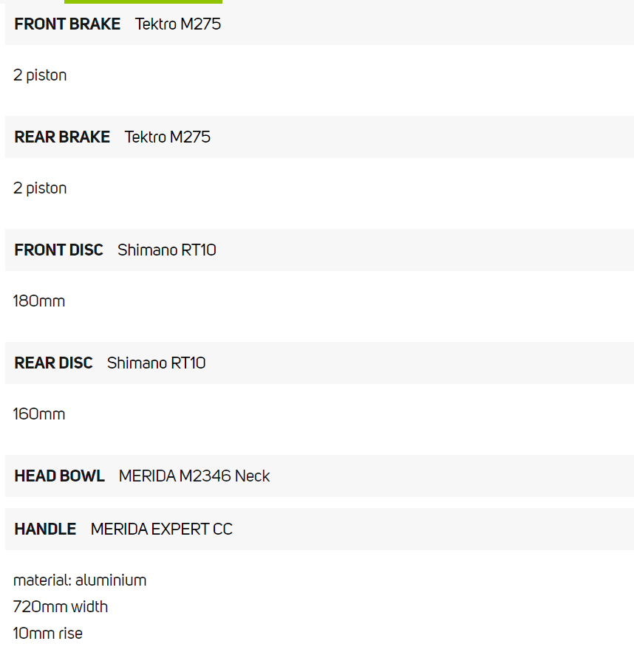
Task: Select Tektro M275 text beside REAR BRAKE
Action: [x=168, y=137]
